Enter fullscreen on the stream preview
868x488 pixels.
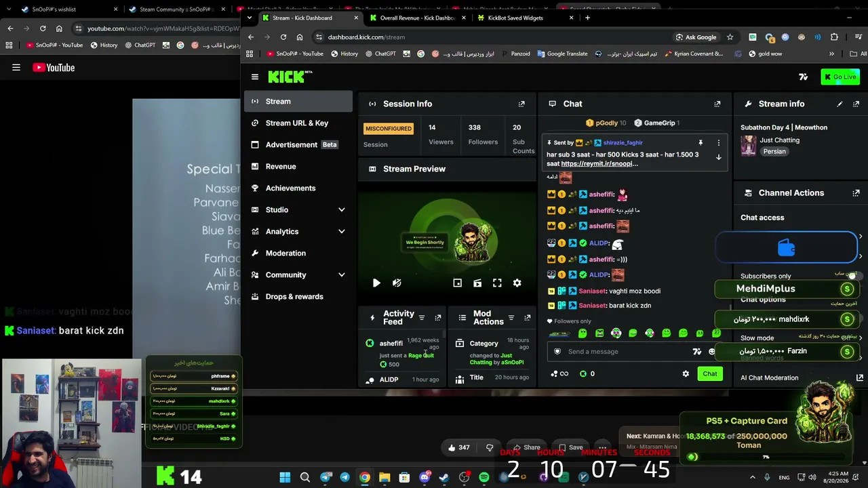tap(497, 283)
